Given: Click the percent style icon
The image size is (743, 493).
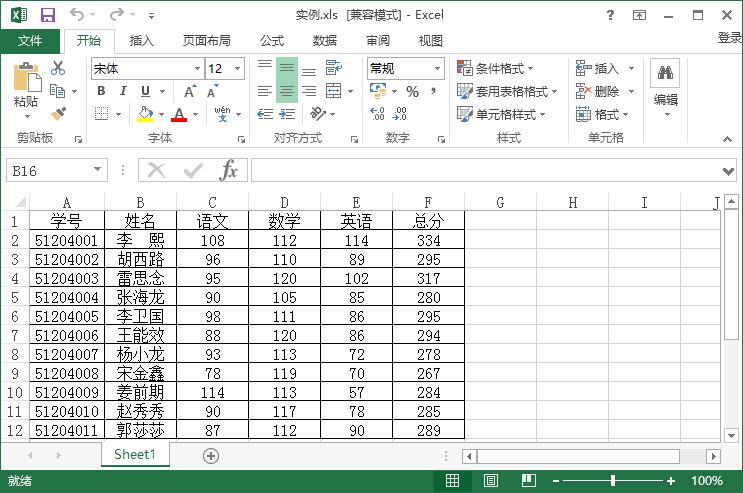Looking at the screenshot, I should 412,91.
